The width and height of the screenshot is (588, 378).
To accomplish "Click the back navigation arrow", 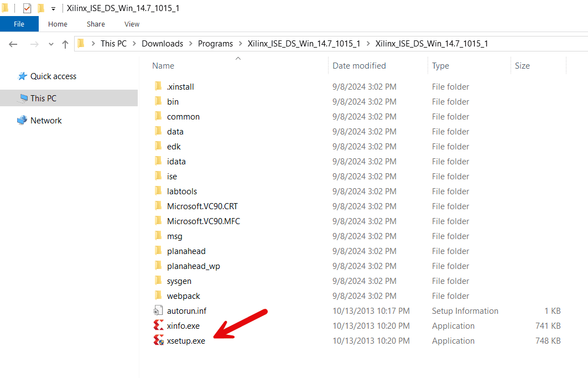I will pyautogui.click(x=13, y=43).
